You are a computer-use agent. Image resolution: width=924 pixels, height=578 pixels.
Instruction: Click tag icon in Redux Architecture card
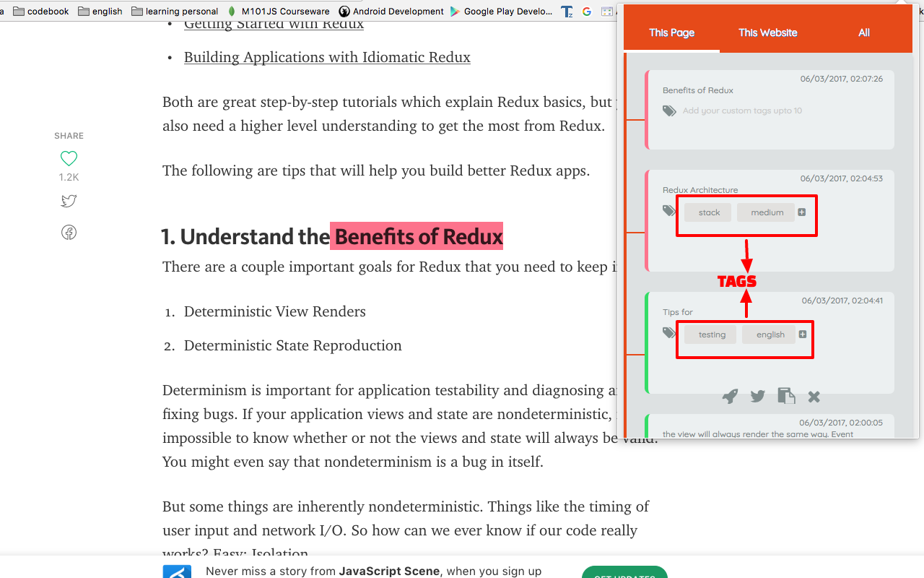[x=669, y=210]
